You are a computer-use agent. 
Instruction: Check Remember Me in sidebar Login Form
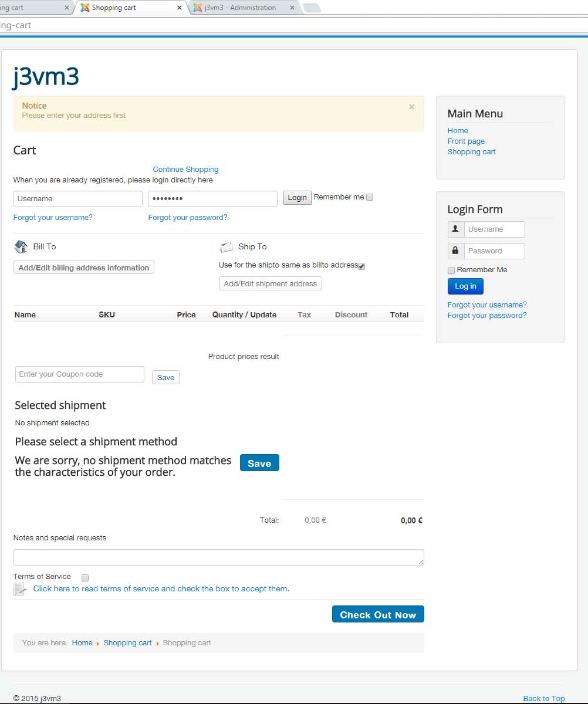pos(451,270)
